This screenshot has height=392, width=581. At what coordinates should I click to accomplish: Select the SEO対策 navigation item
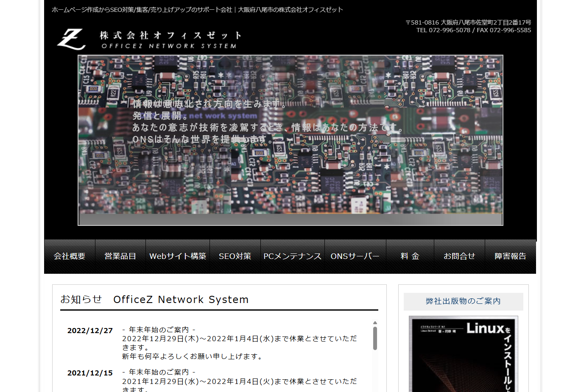pos(235,256)
